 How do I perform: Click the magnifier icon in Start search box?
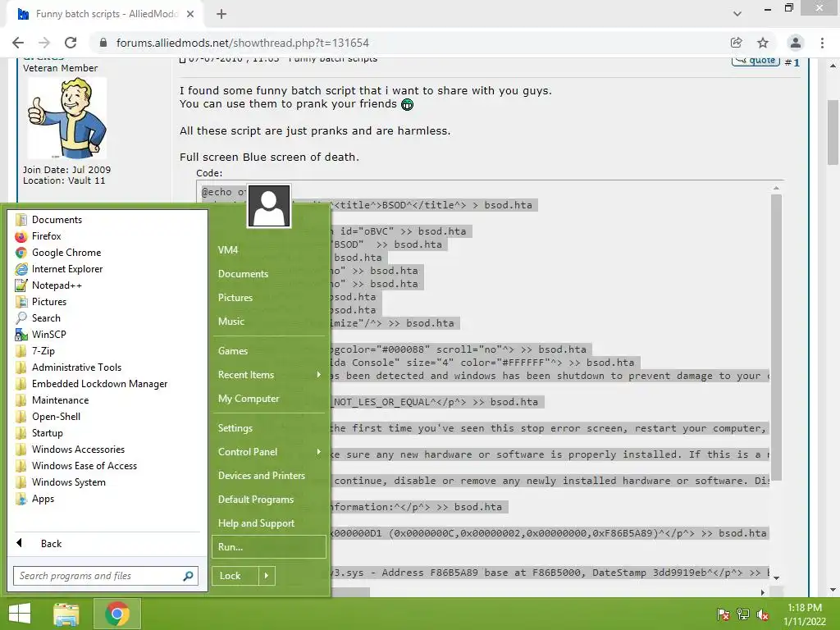tap(188, 576)
